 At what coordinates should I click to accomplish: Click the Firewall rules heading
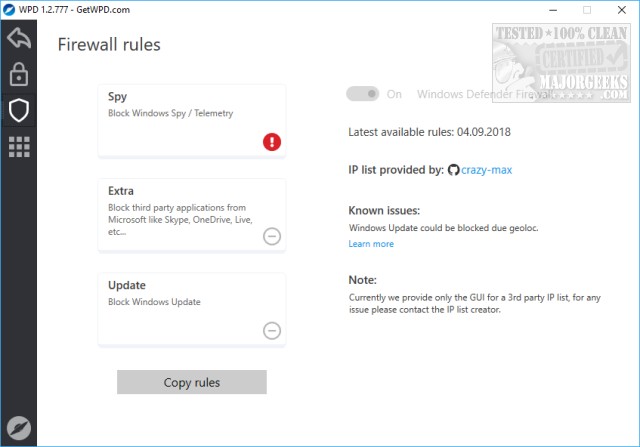tap(109, 45)
